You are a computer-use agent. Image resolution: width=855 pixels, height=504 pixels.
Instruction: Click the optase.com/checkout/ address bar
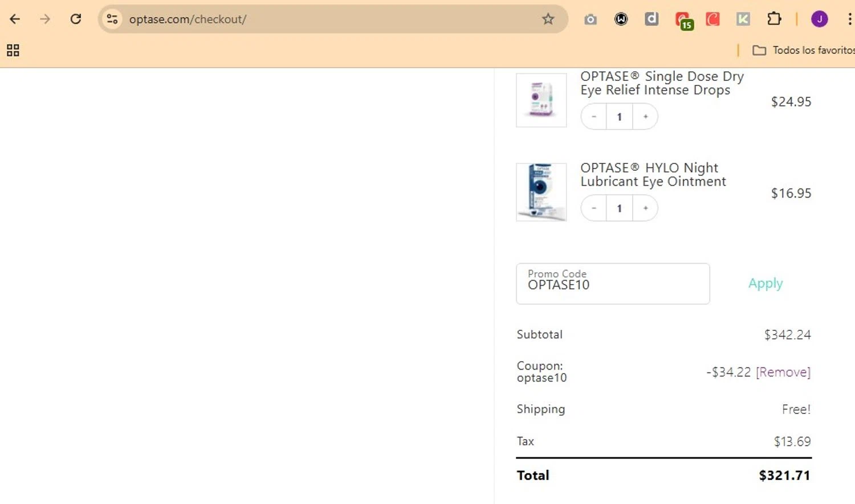(x=333, y=19)
